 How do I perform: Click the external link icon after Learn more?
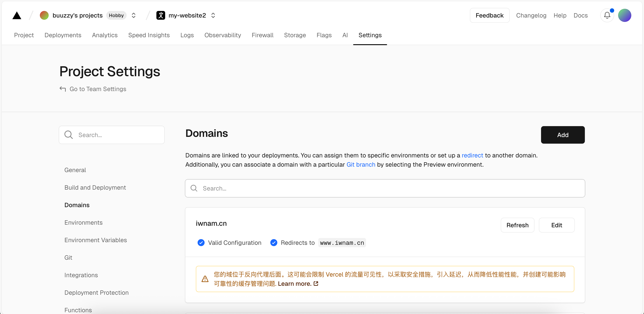coord(316,284)
